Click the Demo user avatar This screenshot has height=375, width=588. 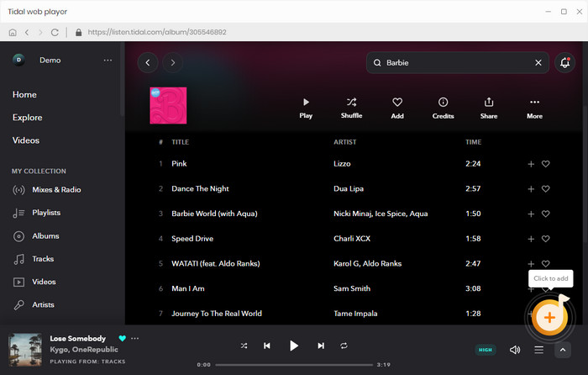18,60
